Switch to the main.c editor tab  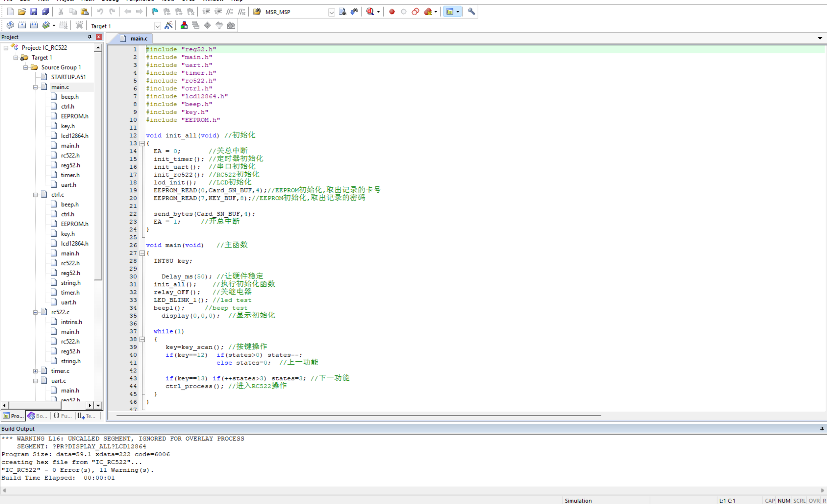pos(139,39)
